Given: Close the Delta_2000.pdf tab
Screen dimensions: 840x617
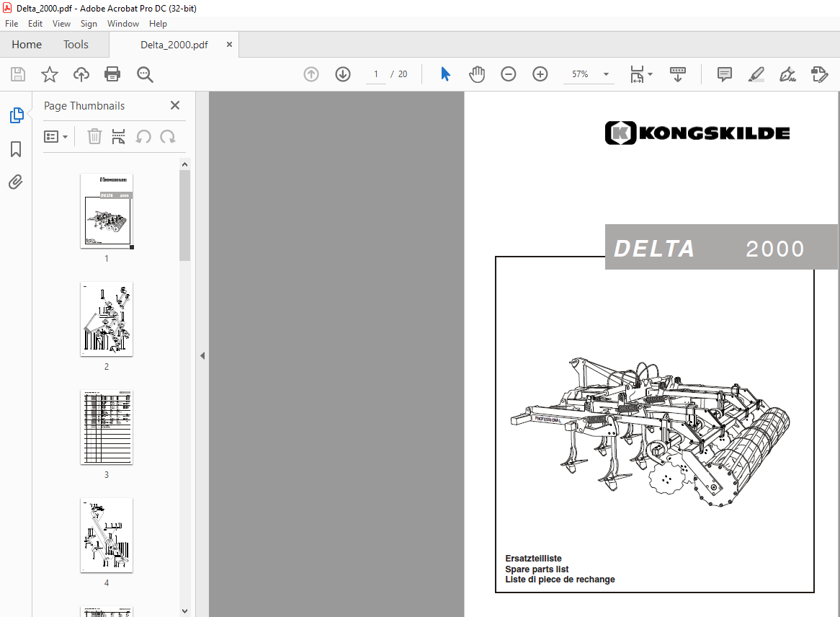Looking at the screenshot, I should [229, 45].
